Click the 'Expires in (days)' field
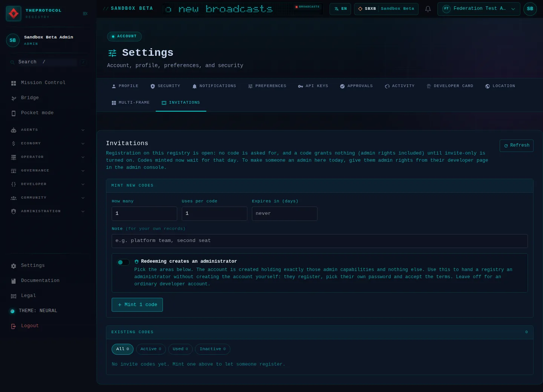 [285, 214]
